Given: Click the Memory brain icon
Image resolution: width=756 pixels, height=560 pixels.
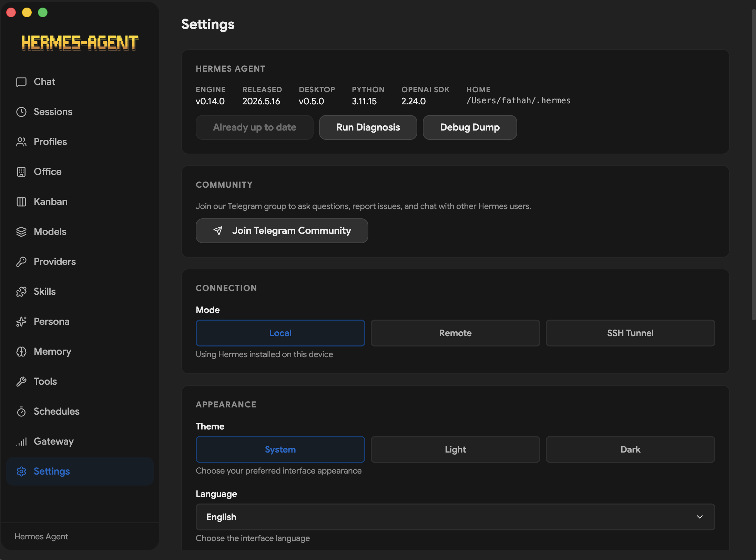Looking at the screenshot, I should click(21, 352).
